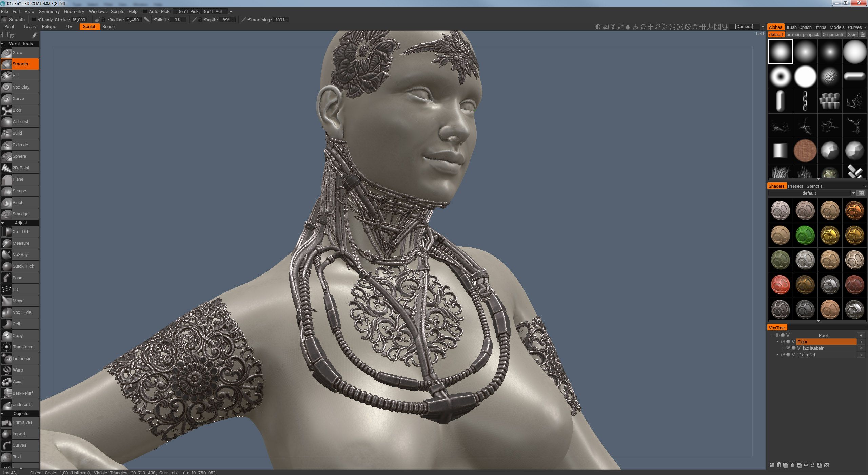Add new alpha folder button
The image size is (868, 475).
tap(863, 35)
